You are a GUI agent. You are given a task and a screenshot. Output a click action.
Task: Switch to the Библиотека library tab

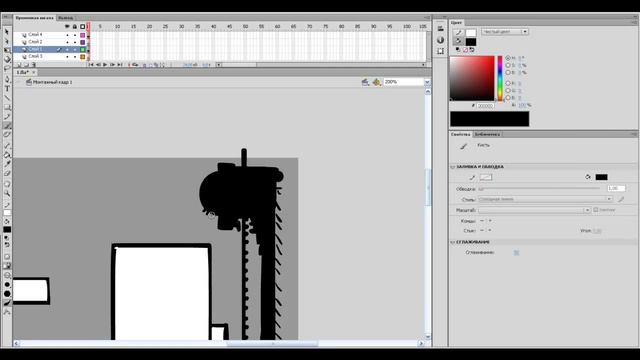[487, 134]
